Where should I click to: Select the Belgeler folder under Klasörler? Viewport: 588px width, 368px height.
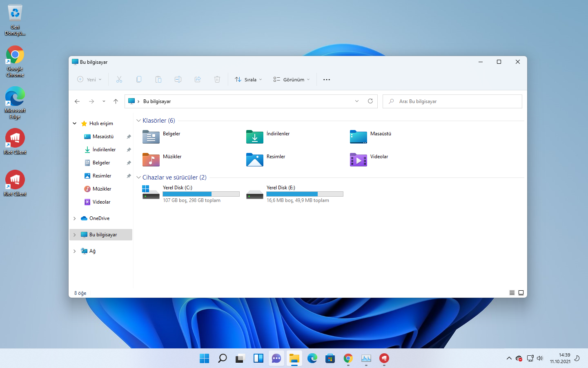point(161,137)
